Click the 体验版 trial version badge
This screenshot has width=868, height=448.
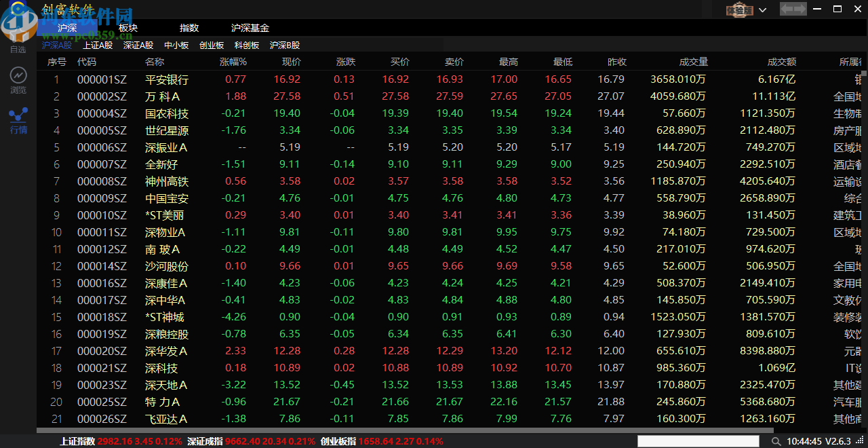point(740,10)
